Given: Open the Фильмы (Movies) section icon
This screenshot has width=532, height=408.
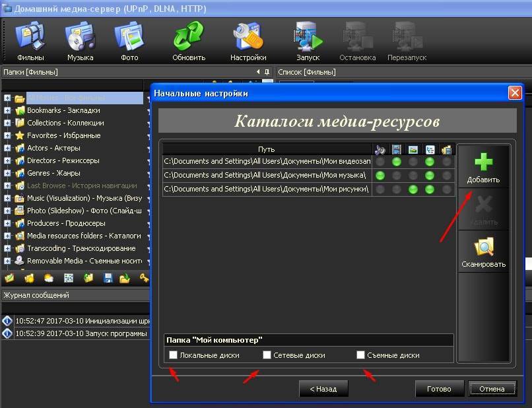Looking at the screenshot, I should [x=30, y=36].
